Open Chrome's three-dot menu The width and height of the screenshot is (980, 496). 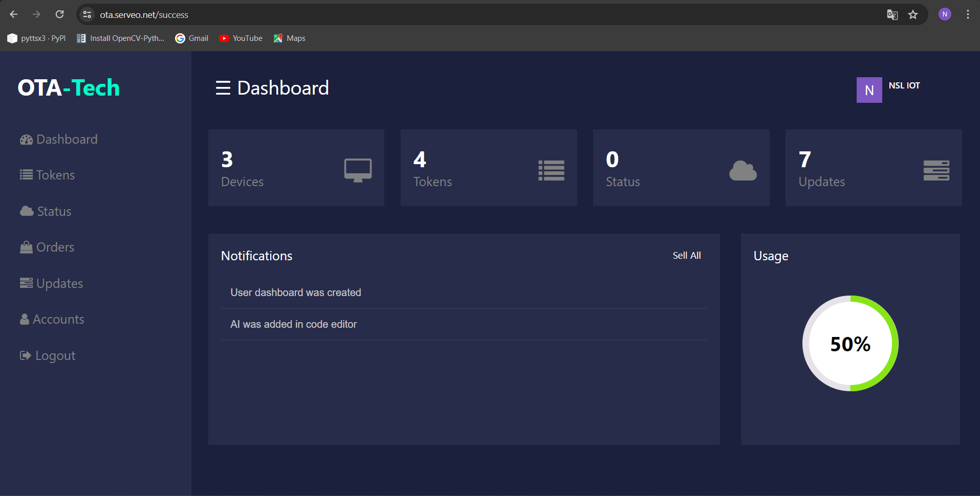coord(967,14)
